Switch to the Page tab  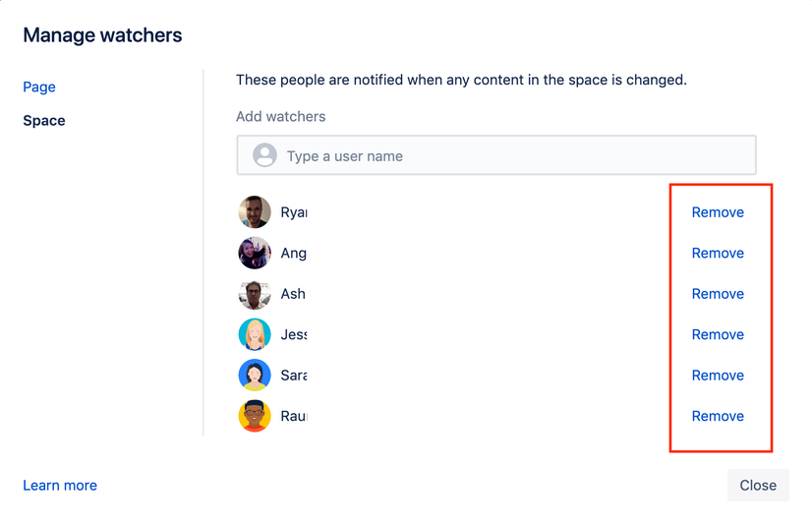(39, 87)
